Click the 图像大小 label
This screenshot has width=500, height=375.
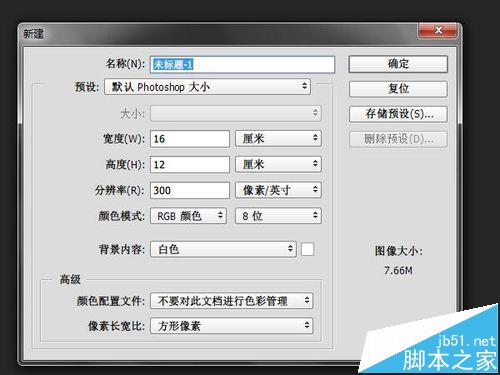[399, 251]
